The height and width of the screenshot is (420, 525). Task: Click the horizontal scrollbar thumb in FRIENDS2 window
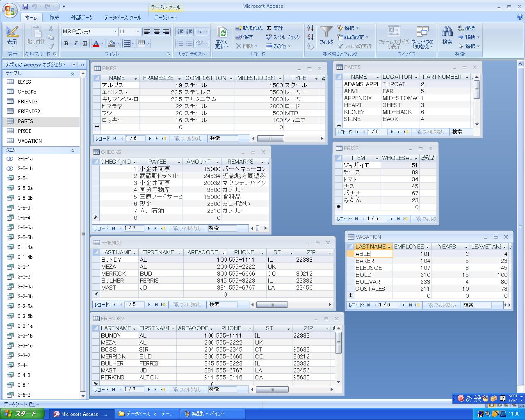point(273,390)
